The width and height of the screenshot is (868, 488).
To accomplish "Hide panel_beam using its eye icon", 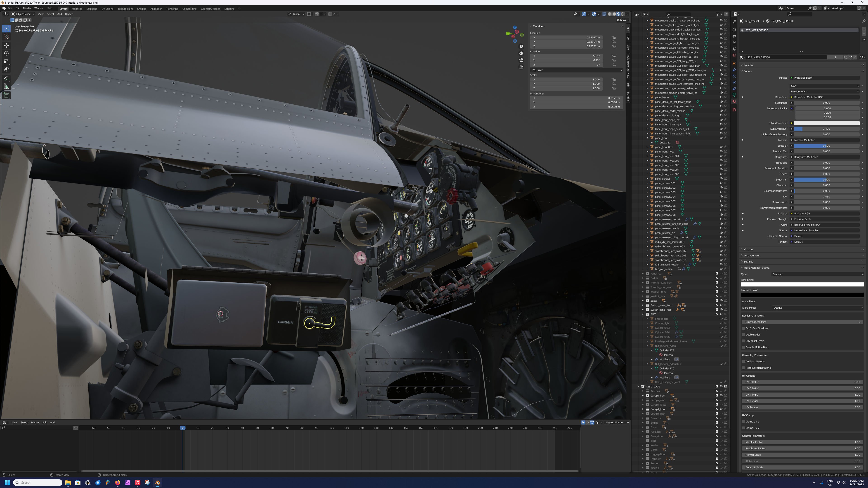I will 721,97.
